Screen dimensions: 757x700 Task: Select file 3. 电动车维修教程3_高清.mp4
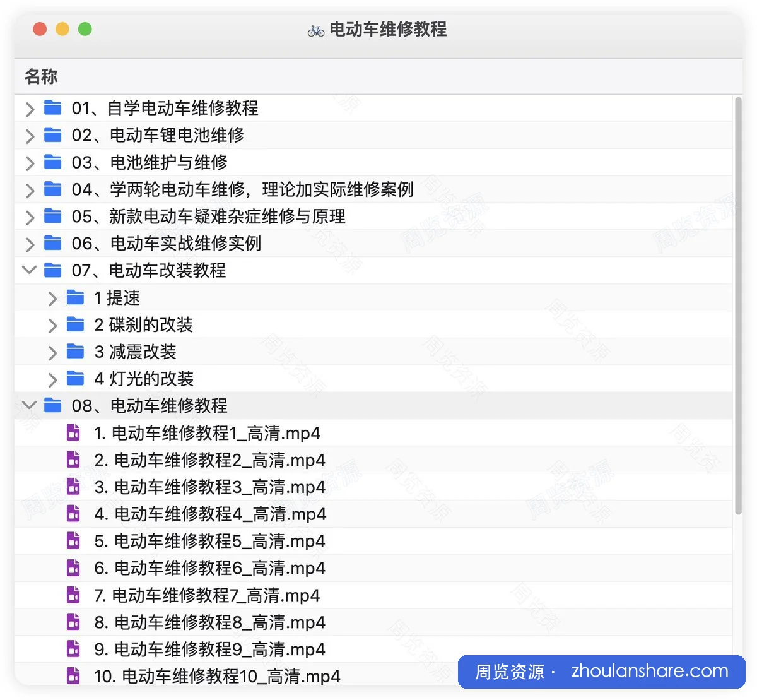pos(210,487)
